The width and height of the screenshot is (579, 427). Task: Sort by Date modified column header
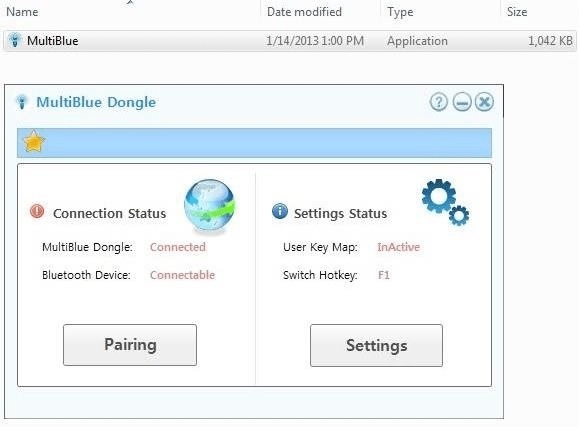coord(304,12)
